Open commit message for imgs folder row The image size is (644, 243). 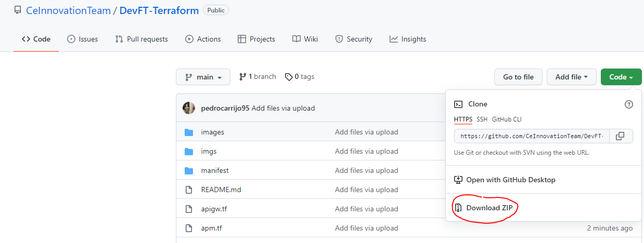click(367, 152)
